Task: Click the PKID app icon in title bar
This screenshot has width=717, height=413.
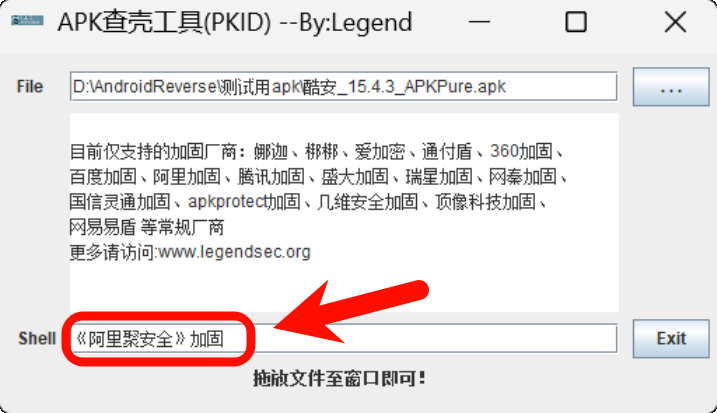Action: [x=27, y=21]
